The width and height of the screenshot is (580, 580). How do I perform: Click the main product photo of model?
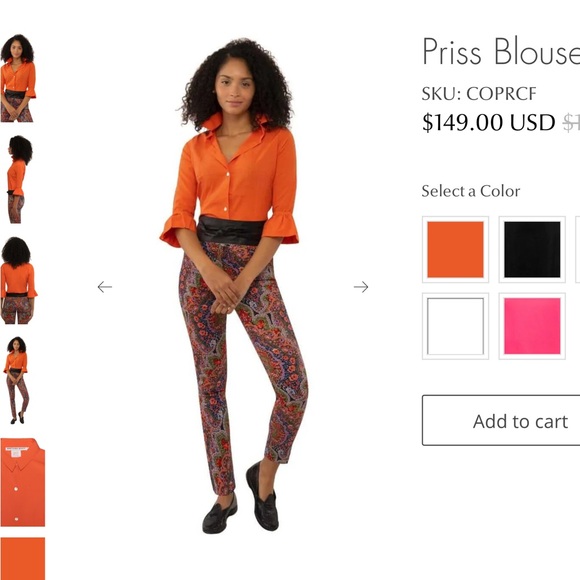click(x=233, y=285)
